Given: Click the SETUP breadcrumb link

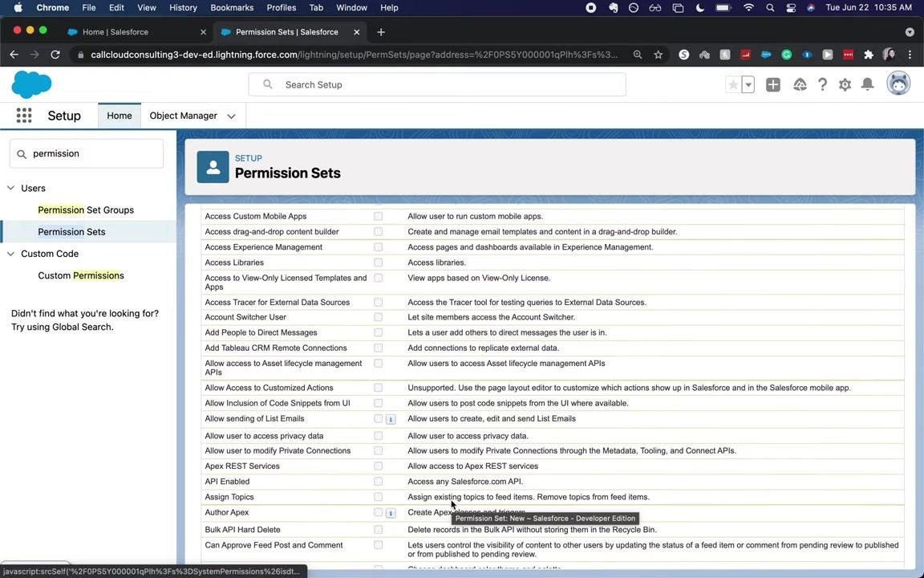Looking at the screenshot, I should 248,158.
